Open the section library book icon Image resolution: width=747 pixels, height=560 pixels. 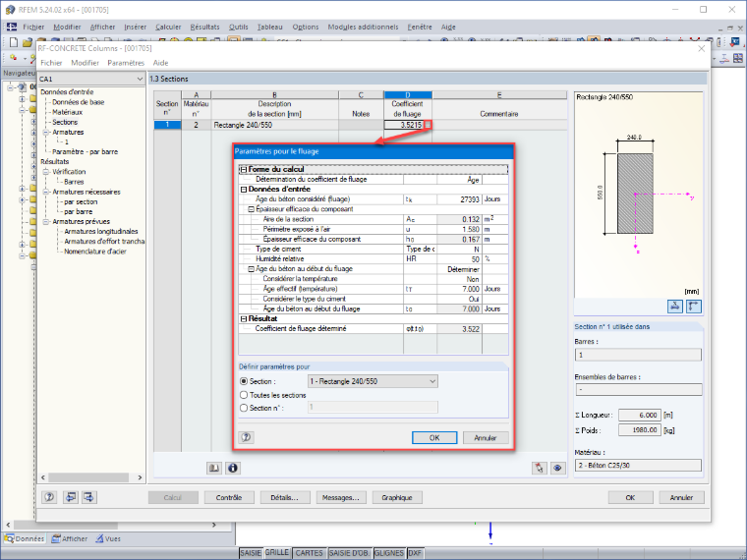(x=214, y=468)
